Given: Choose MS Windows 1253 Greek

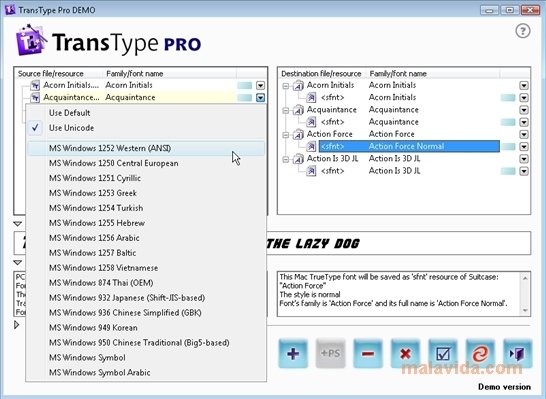Looking at the screenshot, I should (146, 193).
